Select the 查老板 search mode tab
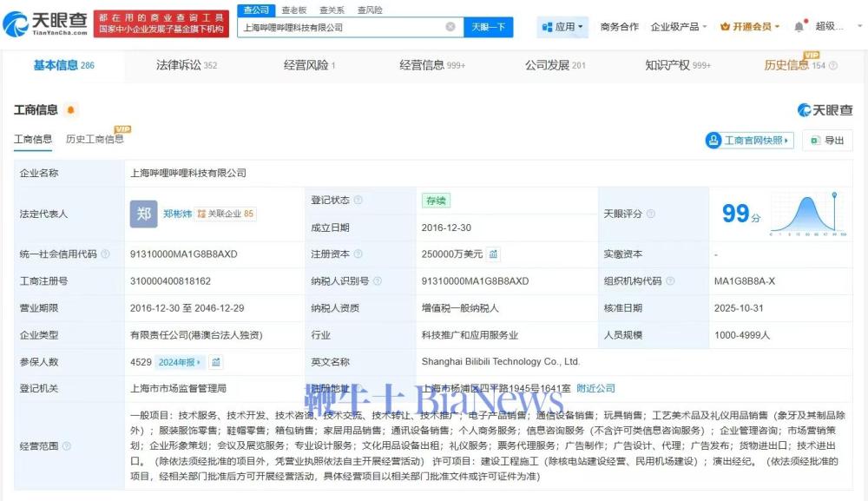This screenshot has height=501, width=868. coord(293,10)
